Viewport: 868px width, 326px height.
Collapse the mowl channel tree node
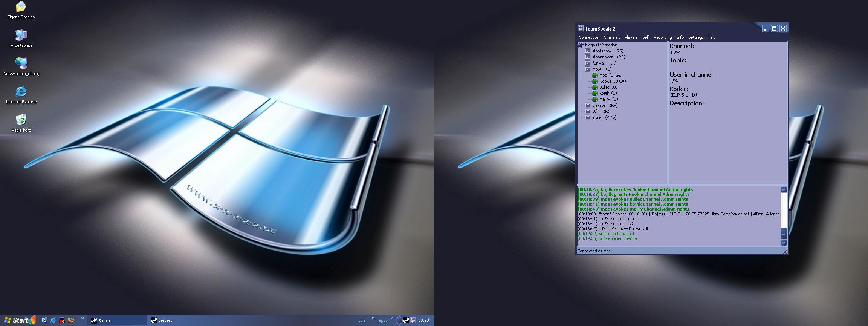point(581,69)
